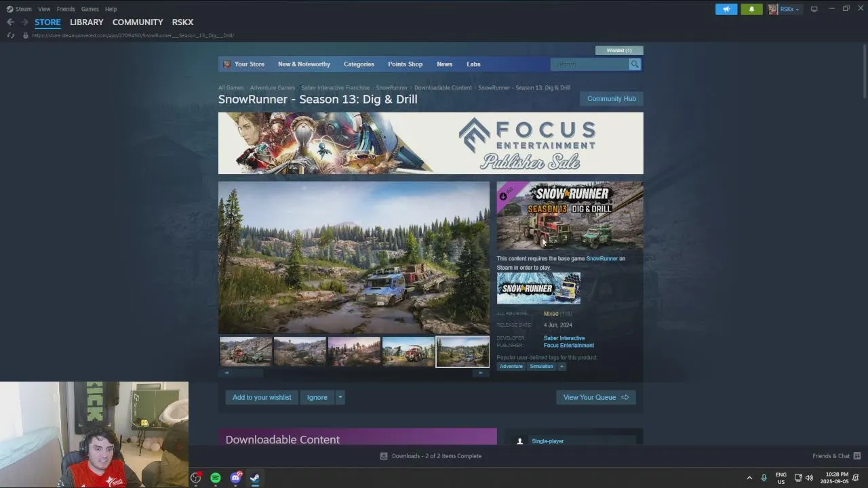Select the Adventure tag
The width and height of the screenshot is (868, 488).
[511, 367]
